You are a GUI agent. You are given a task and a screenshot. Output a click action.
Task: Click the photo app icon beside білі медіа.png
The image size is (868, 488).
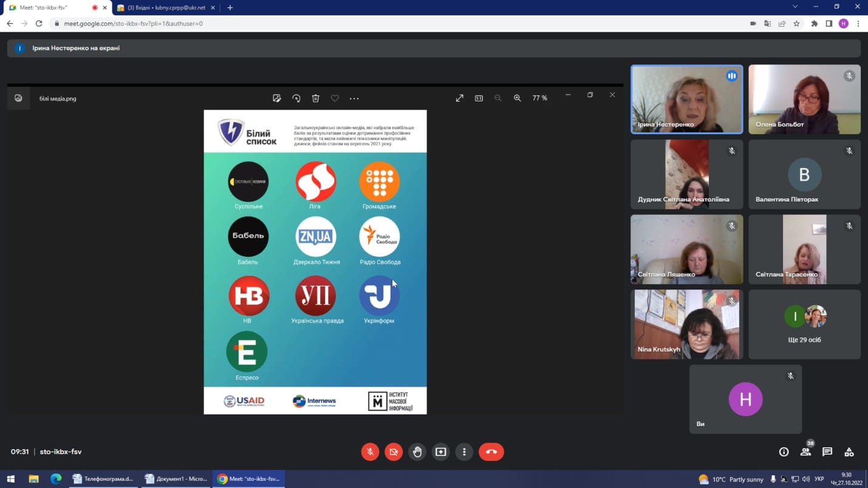[x=18, y=98]
